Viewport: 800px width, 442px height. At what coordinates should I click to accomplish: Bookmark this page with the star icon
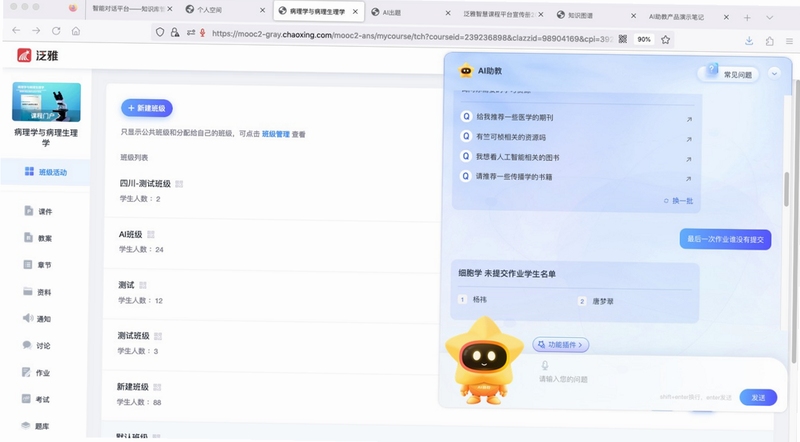coord(665,39)
